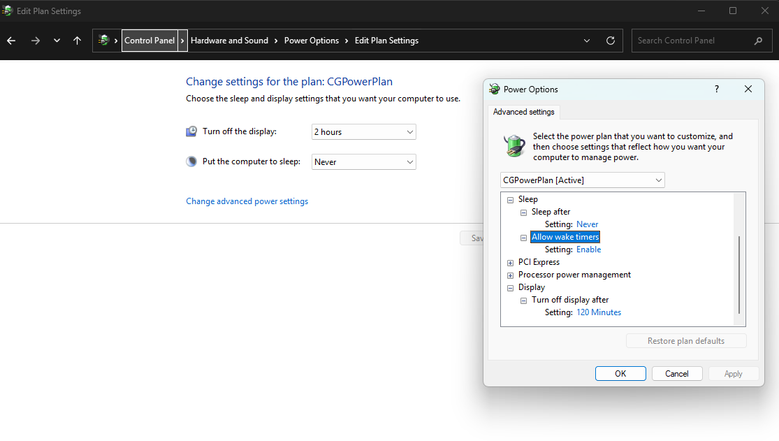Image resolution: width=779 pixels, height=441 pixels.
Task: Click the 120 Minutes setting value
Action: 599,312
